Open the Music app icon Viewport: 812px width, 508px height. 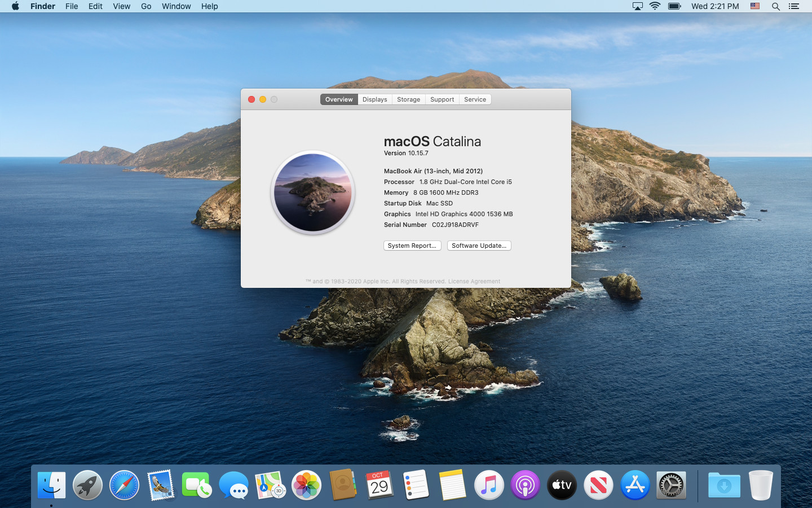coord(489,485)
